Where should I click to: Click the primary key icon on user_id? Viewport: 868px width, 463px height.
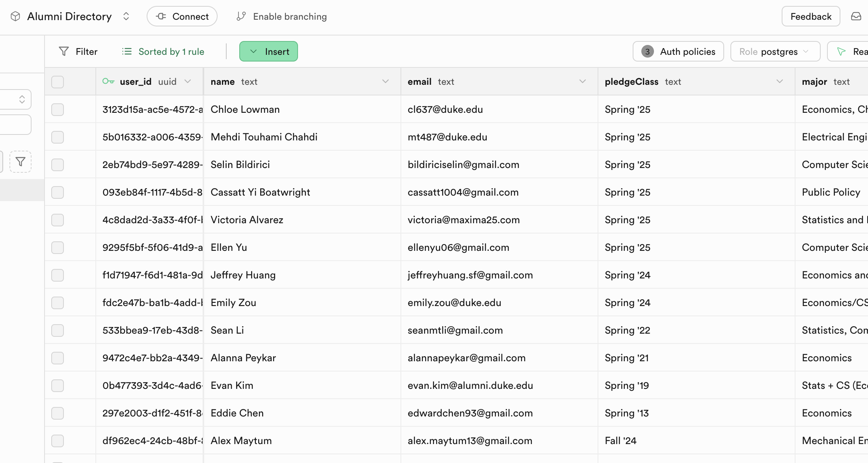[108, 81]
